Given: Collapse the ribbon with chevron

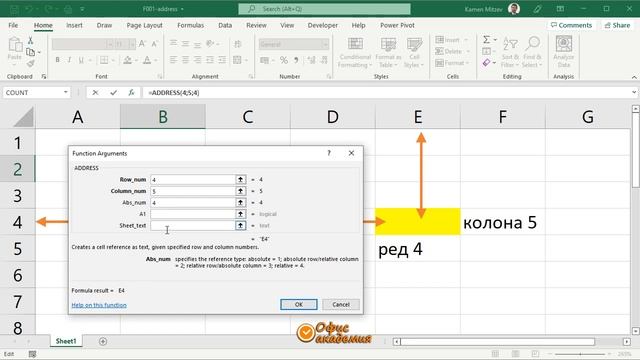Looking at the screenshot, I should click(x=634, y=77).
